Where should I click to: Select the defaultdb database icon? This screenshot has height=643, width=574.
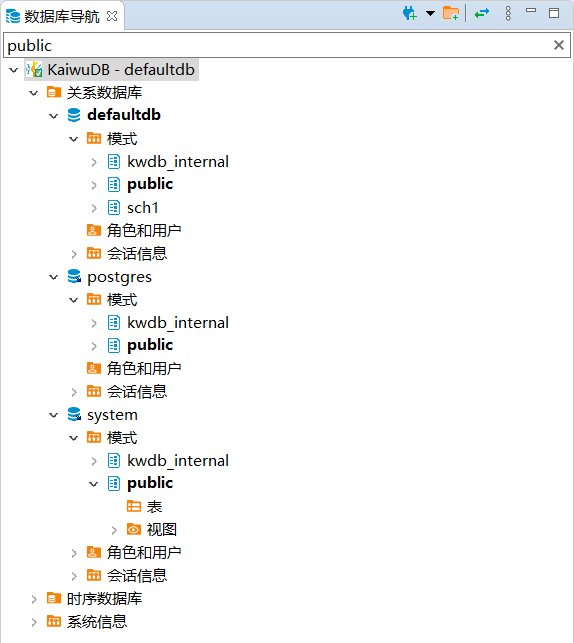click(x=74, y=115)
